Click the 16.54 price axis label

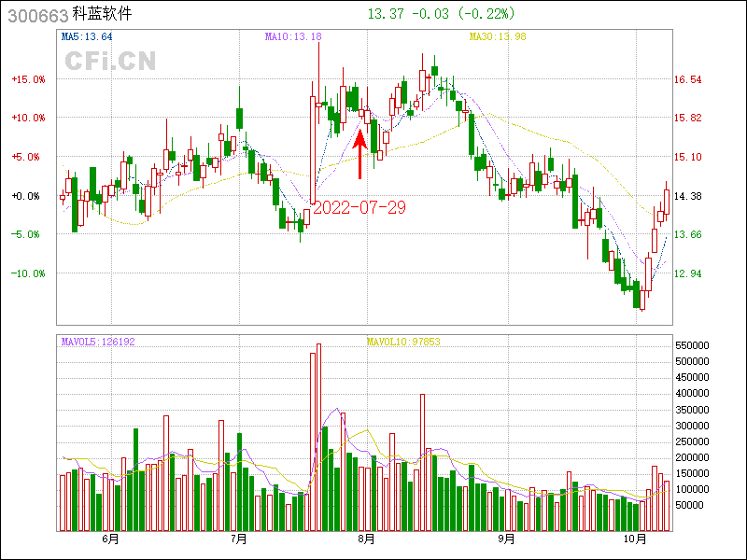[x=688, y=80]
